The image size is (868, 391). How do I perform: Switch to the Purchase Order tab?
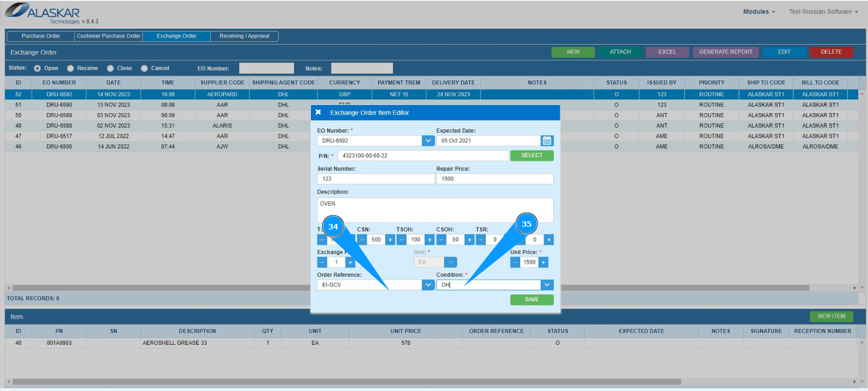(x=41, y=36)
